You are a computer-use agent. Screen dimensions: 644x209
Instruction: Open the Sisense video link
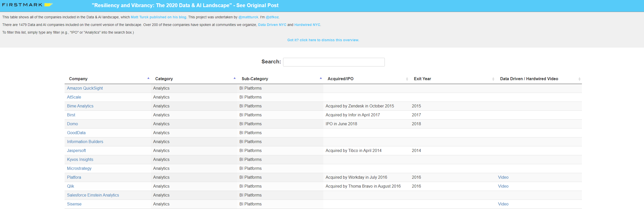pyautogui.click(x=503, y=204)
